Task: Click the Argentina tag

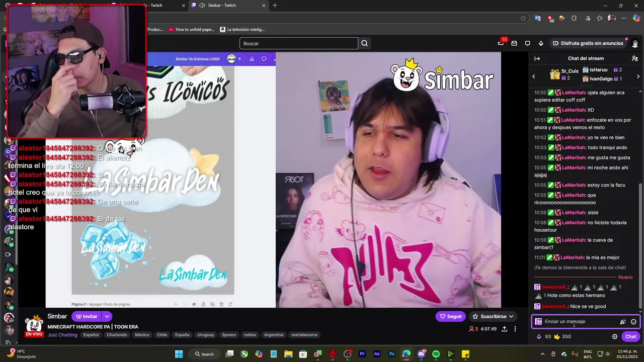Action: (x=274, y=335)
